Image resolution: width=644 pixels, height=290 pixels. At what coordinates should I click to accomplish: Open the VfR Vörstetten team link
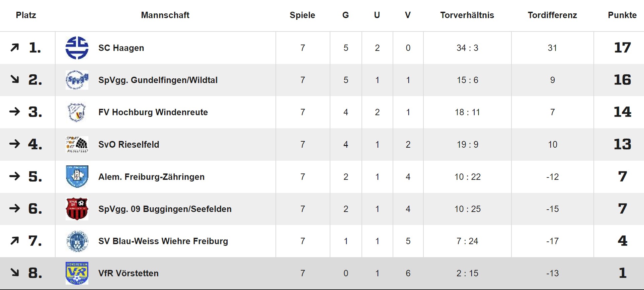pyautogui.click(x=129, y=273)
